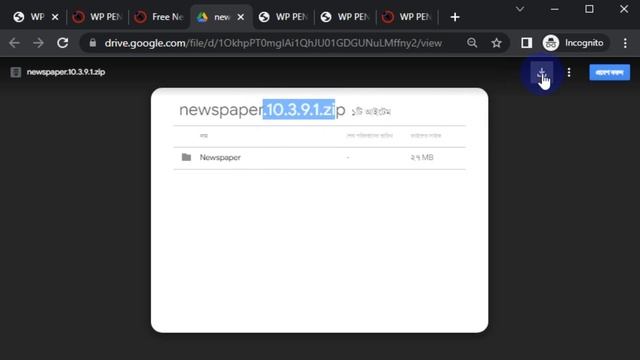This screenshot has height=360, width=640.
Task: Switch to the WP PEN tab right of the Drive tab
Action: pyautogui.click(x=283, y=17)
